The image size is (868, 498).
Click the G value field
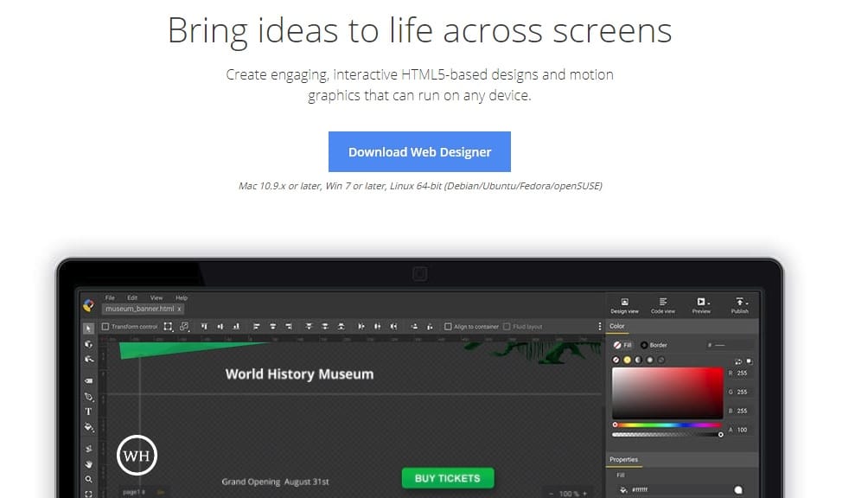click(x=742, y=393)
